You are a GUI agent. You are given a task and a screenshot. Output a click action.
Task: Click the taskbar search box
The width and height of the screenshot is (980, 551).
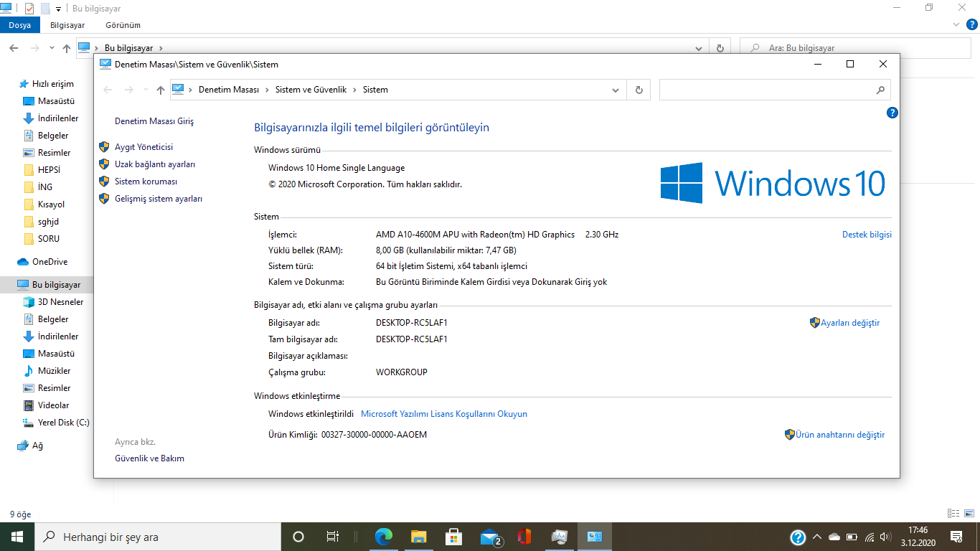156,537
